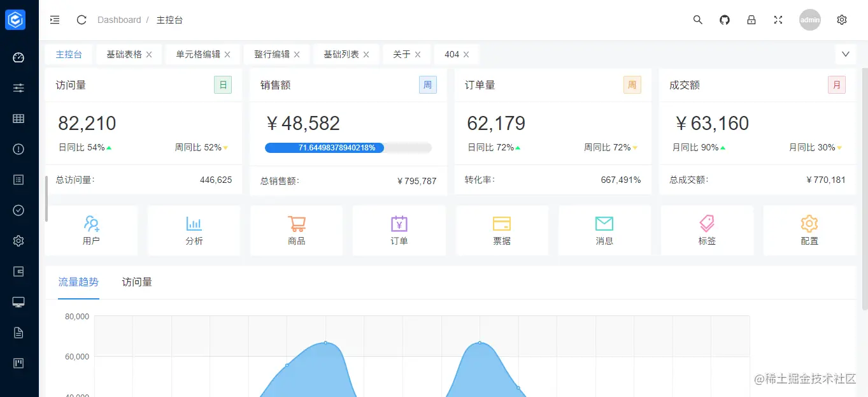Open the list document sidebar icon
The width and height of the screenshot is (868, 397).
pos(18,180)
